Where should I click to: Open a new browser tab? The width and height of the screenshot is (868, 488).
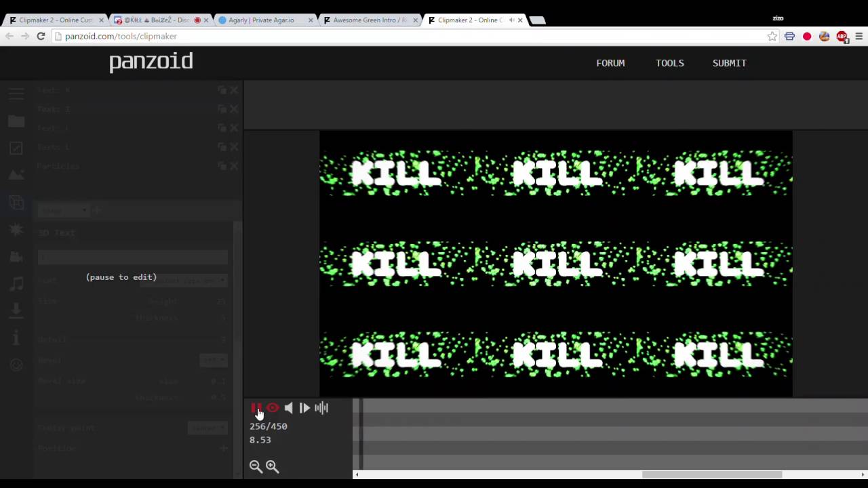pyautogui.click(x=537, y=20)
